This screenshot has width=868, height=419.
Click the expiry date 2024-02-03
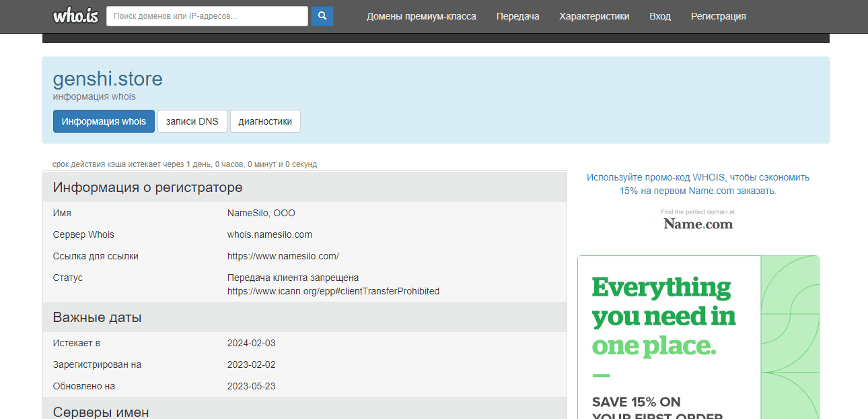[x=251, y=343]
